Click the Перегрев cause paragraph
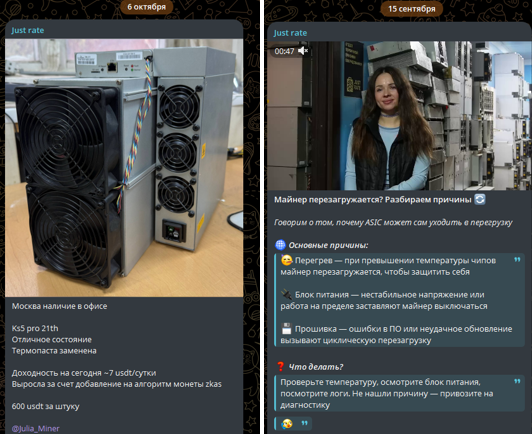 tap(388, 266)
